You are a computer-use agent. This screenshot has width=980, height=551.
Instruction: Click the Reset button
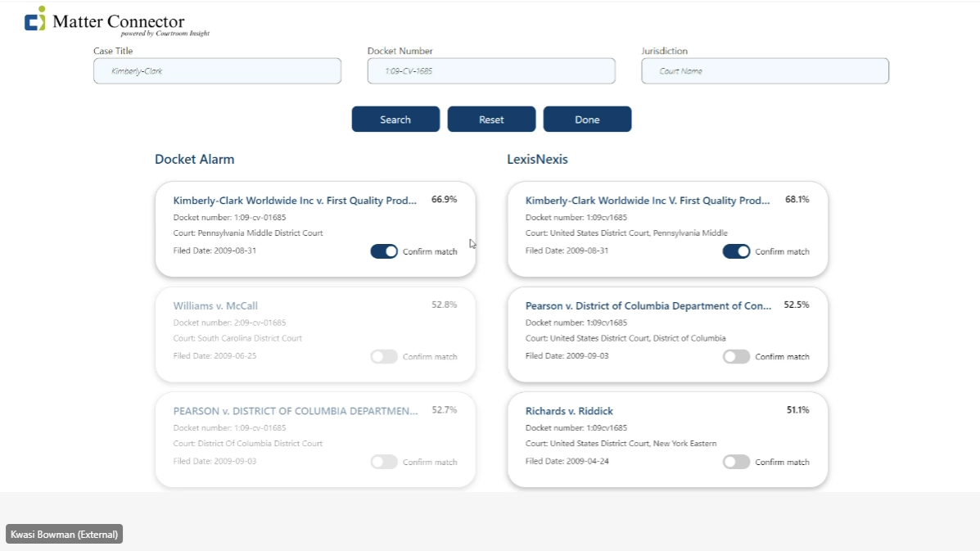click(x=491, y=120)
